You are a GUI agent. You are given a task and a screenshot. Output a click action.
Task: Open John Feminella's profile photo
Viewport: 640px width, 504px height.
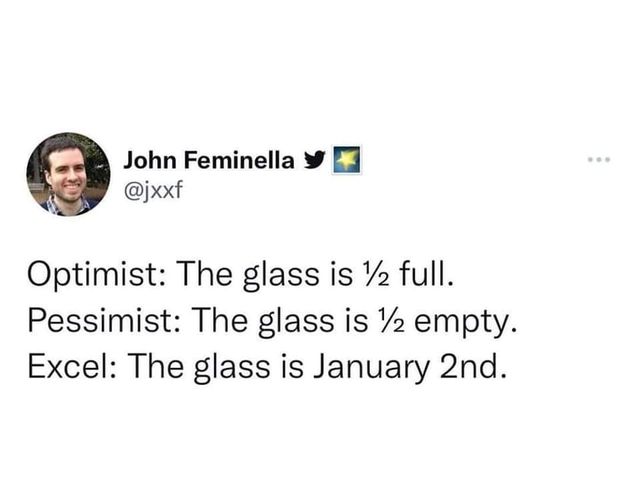pos(68,174)
